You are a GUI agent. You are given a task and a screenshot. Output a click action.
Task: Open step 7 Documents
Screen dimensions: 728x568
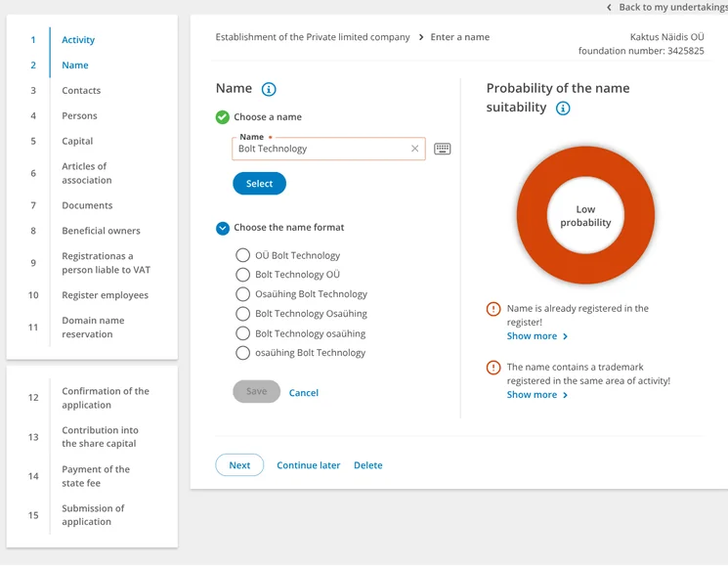87,205
